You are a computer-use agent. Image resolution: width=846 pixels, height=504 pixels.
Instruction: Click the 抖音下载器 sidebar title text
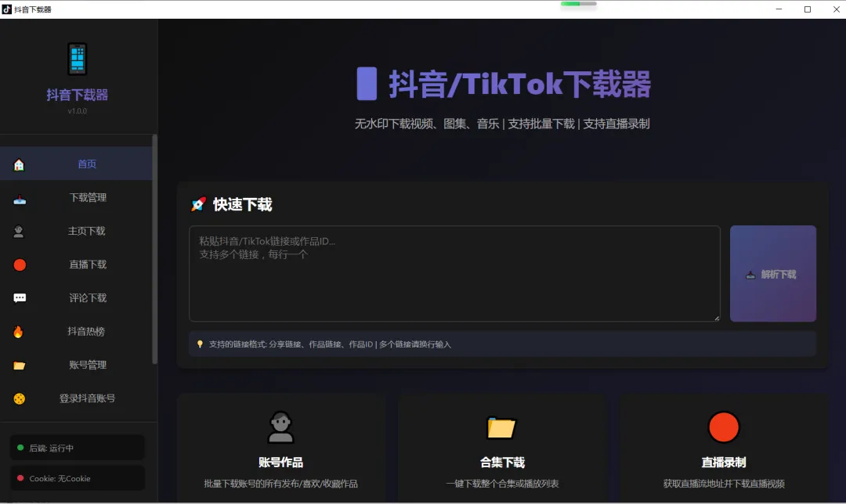[x=77, y=95]
